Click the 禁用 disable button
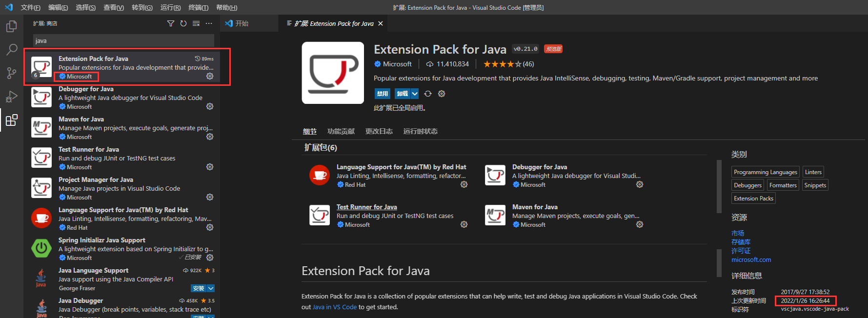 click(x=383, y=94)
